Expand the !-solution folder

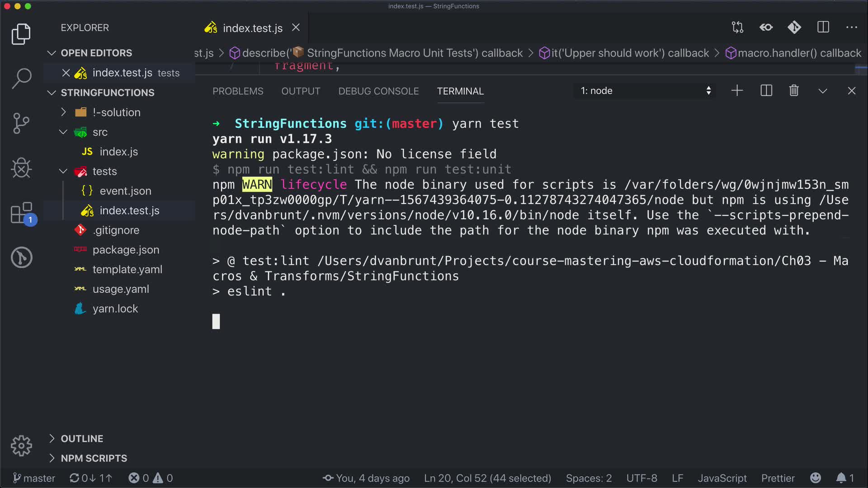[x=116, y=113]
